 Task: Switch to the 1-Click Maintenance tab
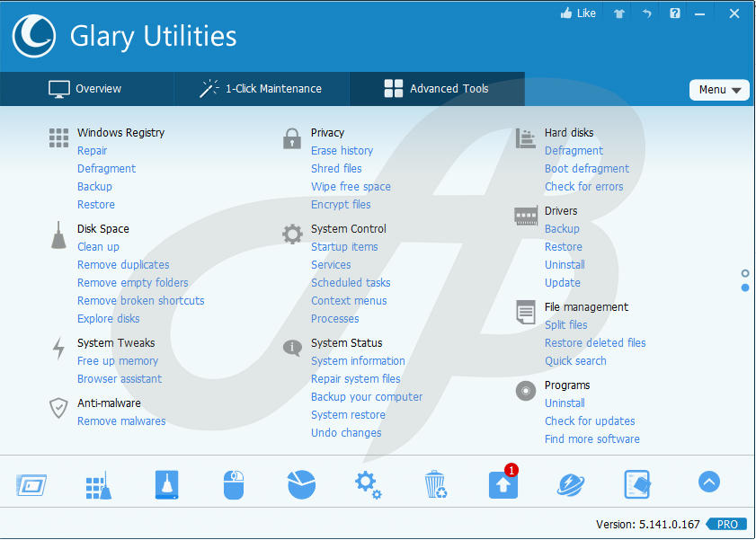pyautogui.click(x=262, y=89)
